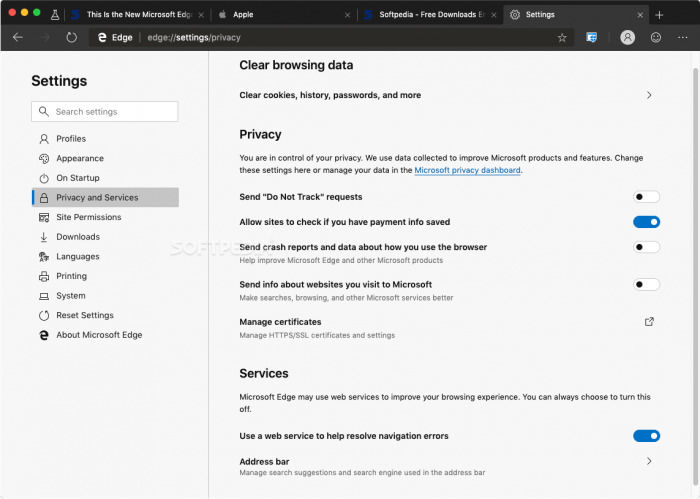Toggle Send crash reports switch

pyautogui.click(x=646, y=247)
